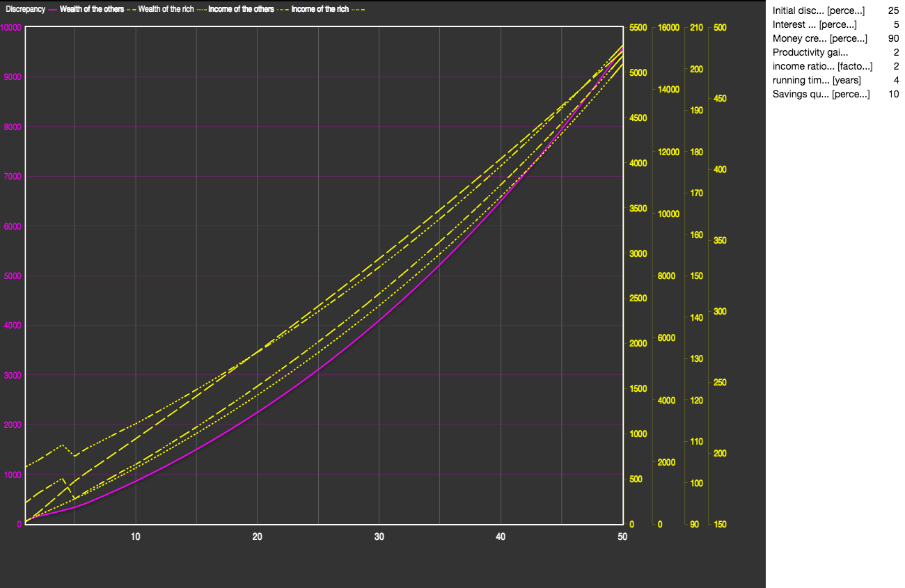Click the yellow 12000 axis tick label

[668, 152]
